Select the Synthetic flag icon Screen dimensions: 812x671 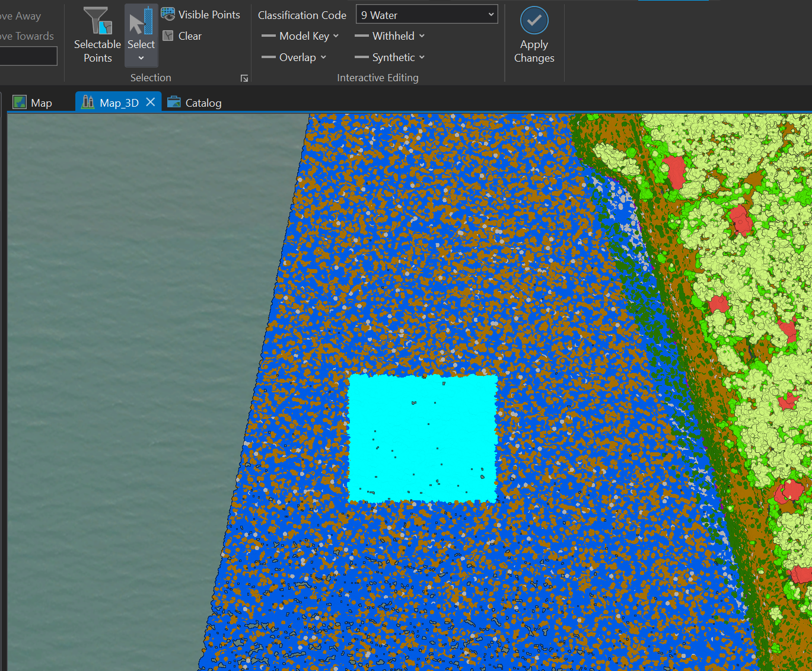(x=362, y=57)
